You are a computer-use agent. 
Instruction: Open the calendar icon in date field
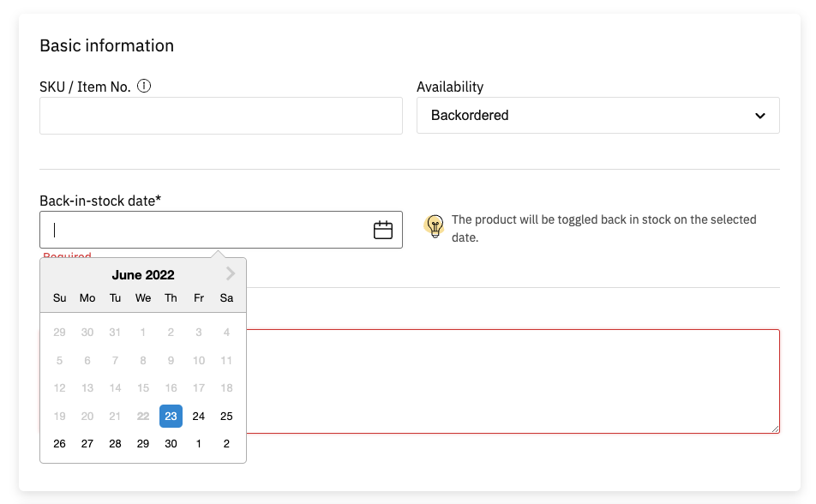[x=383, y=230]
